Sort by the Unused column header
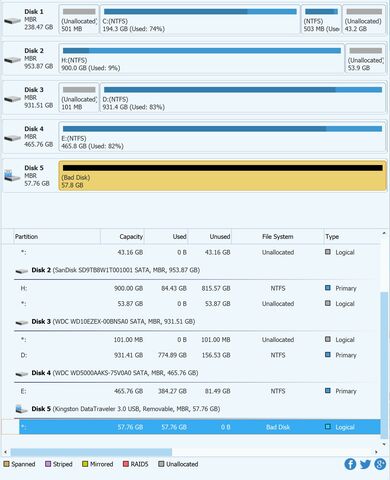This screenshot has width=390, height=480. [210, 237]
